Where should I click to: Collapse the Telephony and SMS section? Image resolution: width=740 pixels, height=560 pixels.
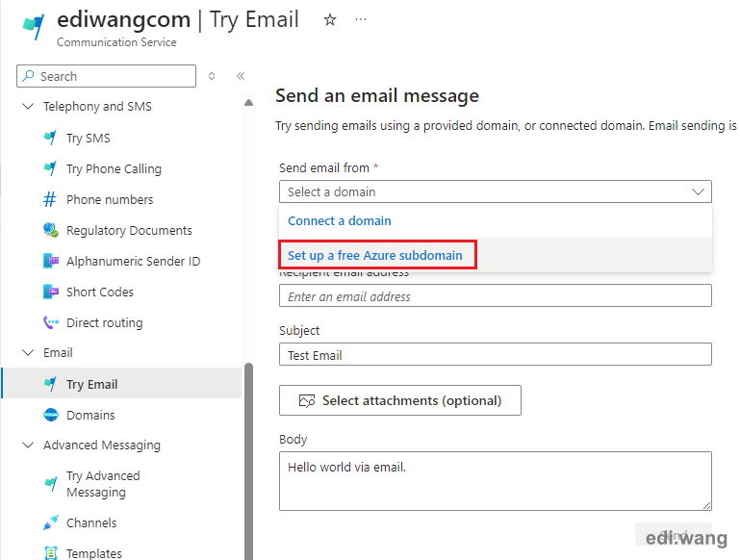tap(28, 106)
